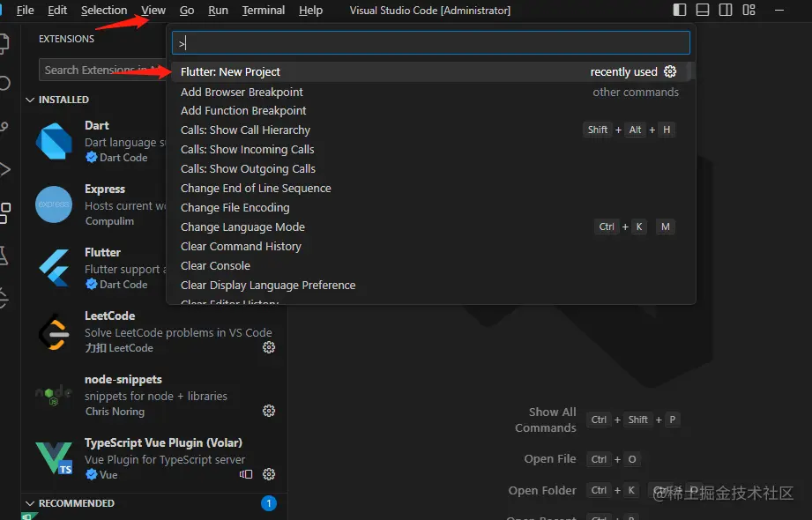This screenshot has height=520, width=812.
Task: Collapse the INSTALLED extensions section
Action: pos(30,100)
